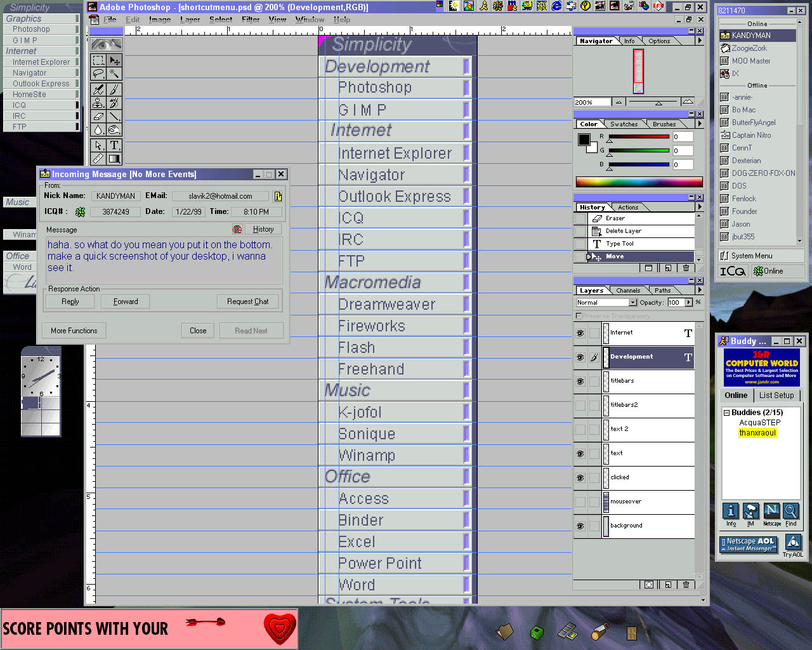Show the mouseover layer
The height and width of the screenshot is (650, 812).
pyautogui.click(x=580, y=502)
